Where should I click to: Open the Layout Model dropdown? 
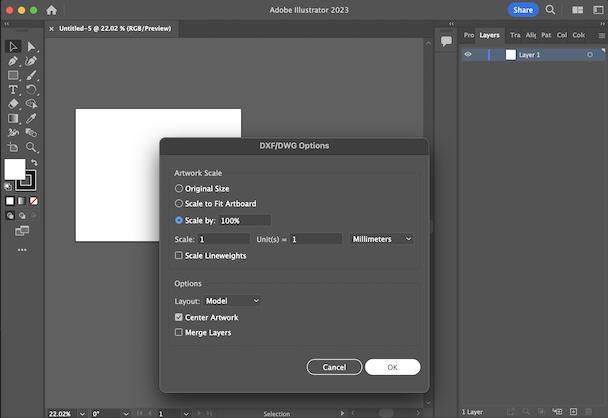click(x=232, y=301)
